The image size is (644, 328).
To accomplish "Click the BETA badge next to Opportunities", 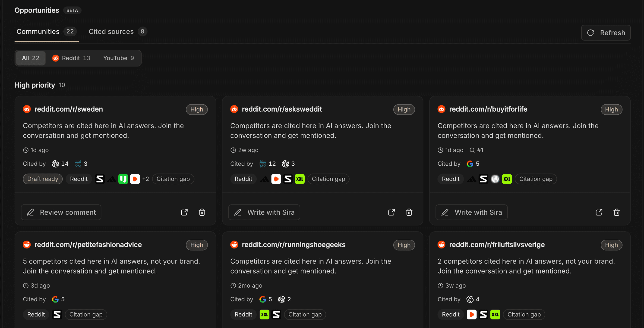I will [x=72, y=10].
